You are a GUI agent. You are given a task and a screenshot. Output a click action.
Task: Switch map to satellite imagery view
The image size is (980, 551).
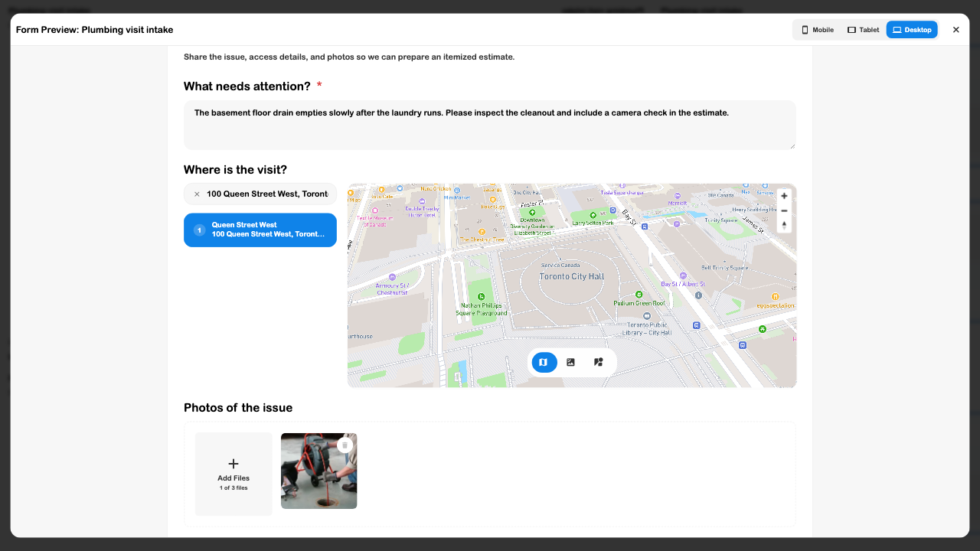point(570,362)
